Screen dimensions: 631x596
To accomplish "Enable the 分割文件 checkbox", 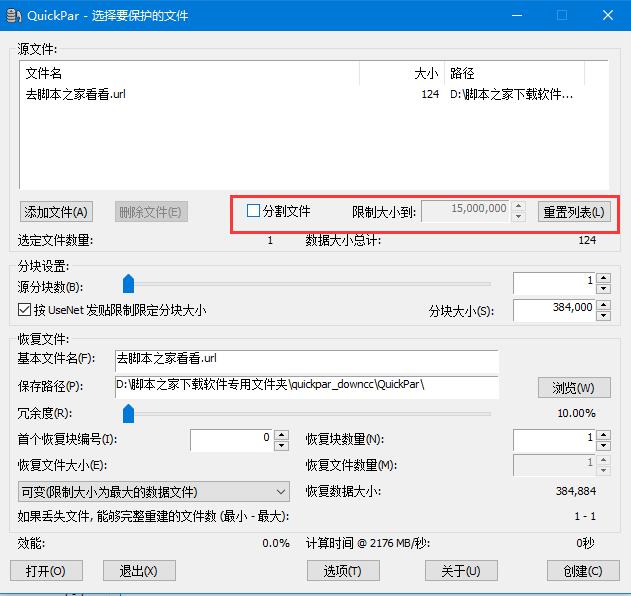I will pyautogui.click(x=253, y=210).
